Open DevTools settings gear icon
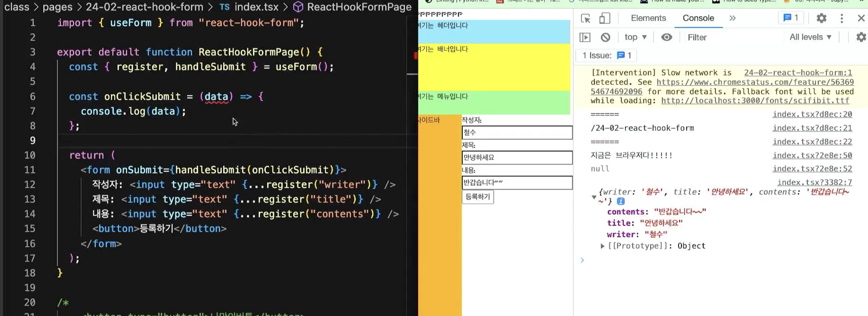868x316 pixels. (821, 18)
